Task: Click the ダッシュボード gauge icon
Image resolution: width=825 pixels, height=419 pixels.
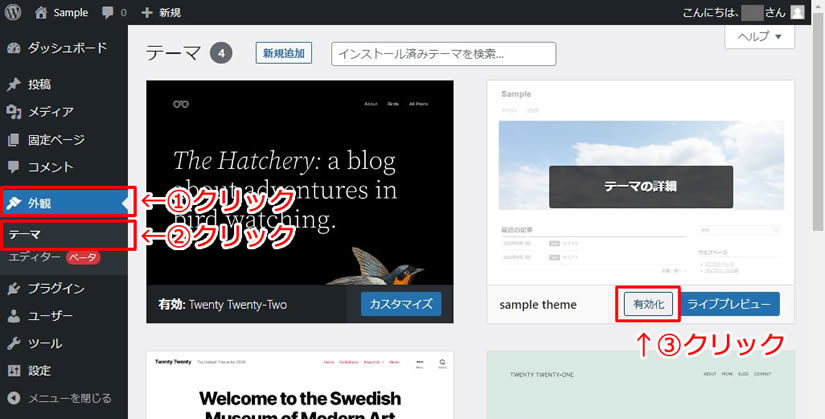Action: pos(14,48)
